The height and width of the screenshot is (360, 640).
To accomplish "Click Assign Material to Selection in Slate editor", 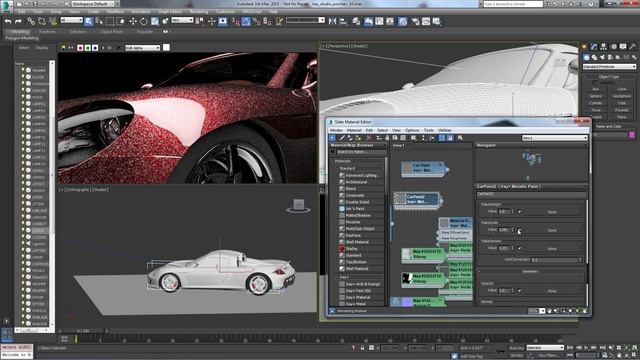I will (x=358, y=138).
